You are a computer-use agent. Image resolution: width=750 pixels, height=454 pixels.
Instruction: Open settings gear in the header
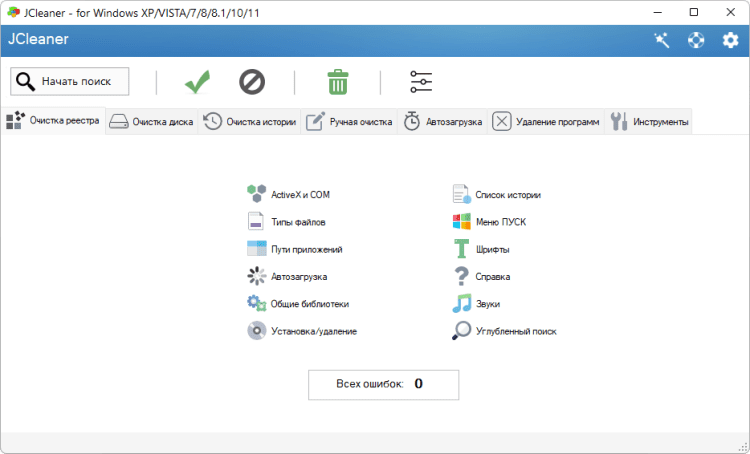point(730,40)
